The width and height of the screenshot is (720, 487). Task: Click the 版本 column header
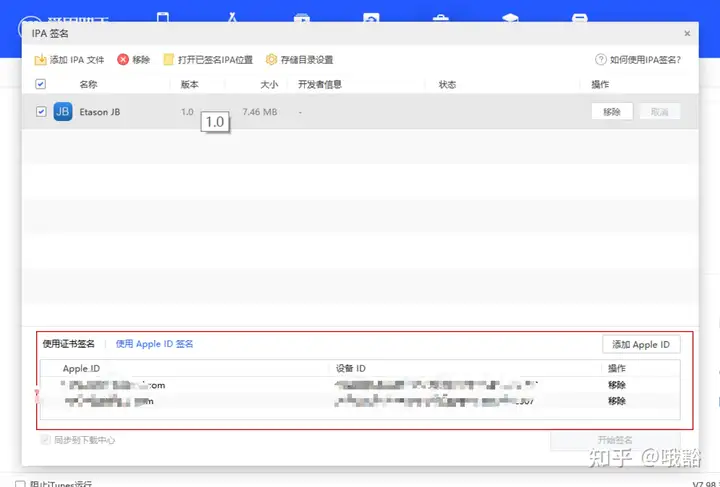tap(190, 84)
